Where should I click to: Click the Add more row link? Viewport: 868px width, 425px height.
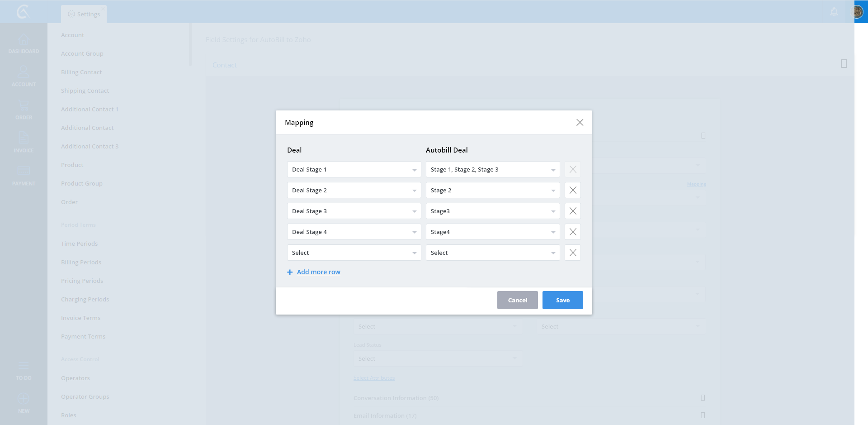coord(318,272)
